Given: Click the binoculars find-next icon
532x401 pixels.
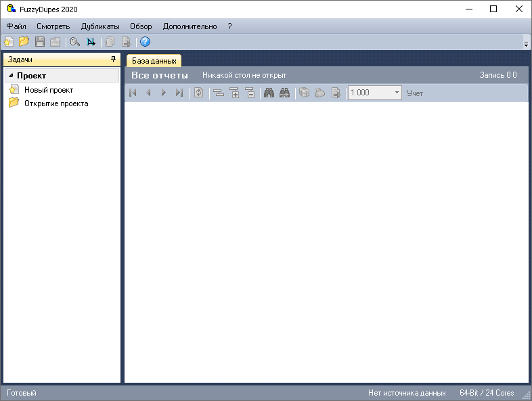Looking at the screenshot, I should [285, 93].
